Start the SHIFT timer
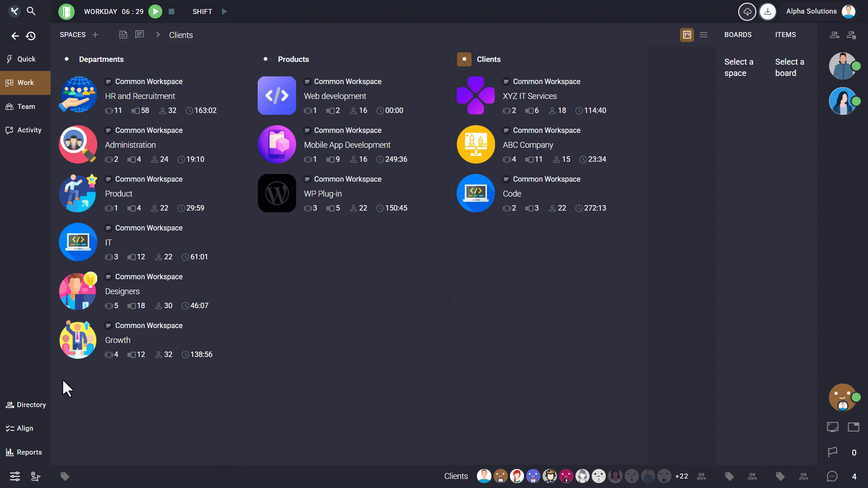868x488 pixels. 224,12
